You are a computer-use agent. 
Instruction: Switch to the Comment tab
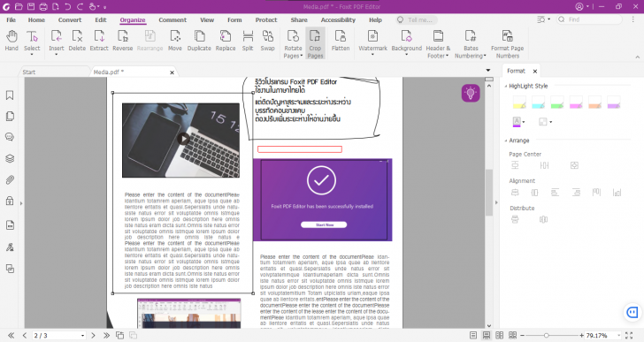pyautogui.click(x=172, y=19)
